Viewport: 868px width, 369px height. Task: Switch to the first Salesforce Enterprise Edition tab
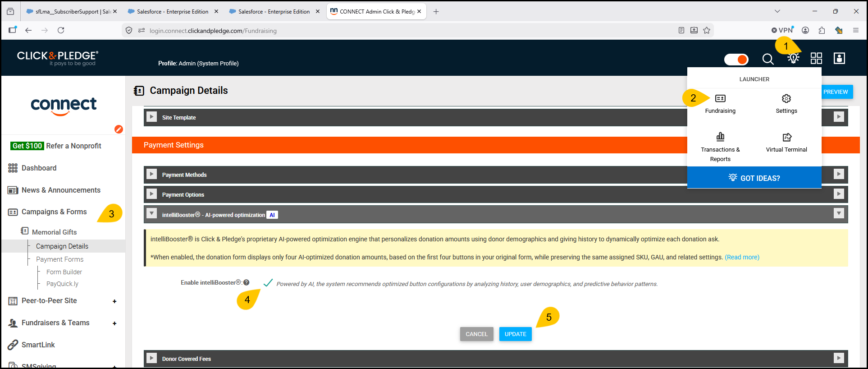pyautogui.click(x=173, y=11)
